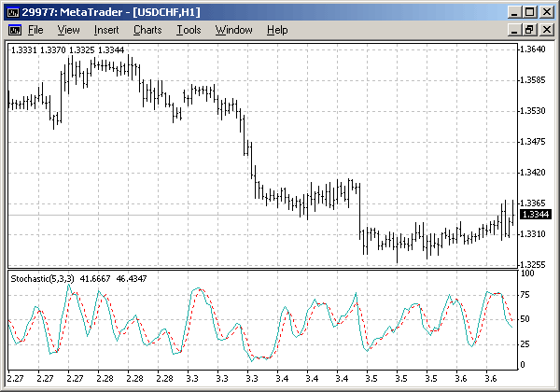This screenshot has height=392, width=560.
Task: Click the 25 level on stochastic scale
Action: point(525,344)
